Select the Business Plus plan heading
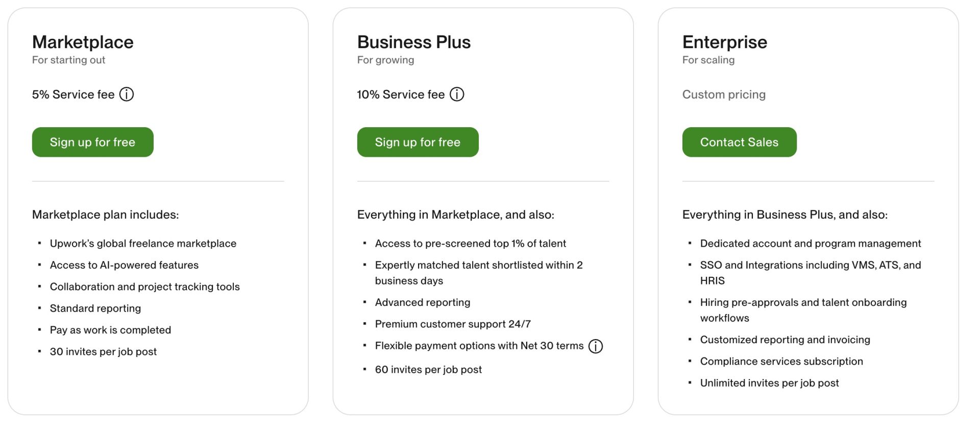The width and height of the screenshot is (980, 426). tap(414, 42)
